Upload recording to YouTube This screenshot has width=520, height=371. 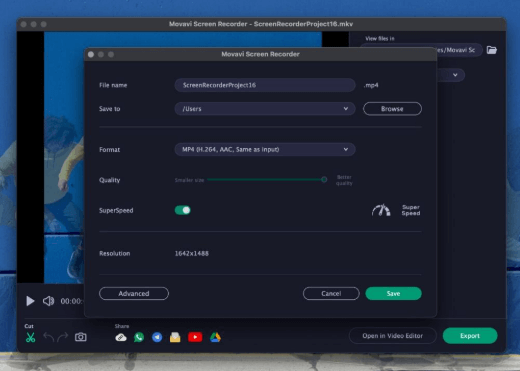tap(195, 337)
